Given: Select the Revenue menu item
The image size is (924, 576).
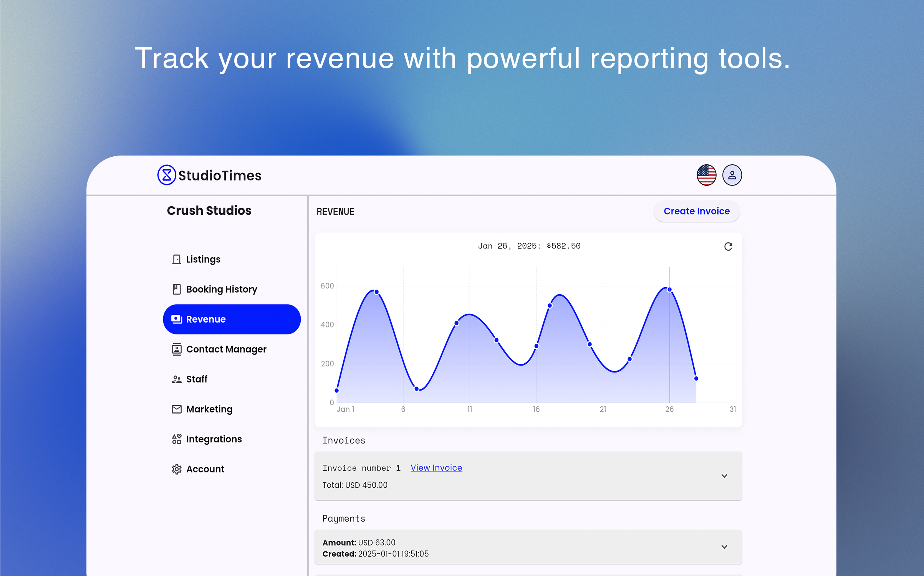Looking at the screenshot, I should click(x=232, y=319).
